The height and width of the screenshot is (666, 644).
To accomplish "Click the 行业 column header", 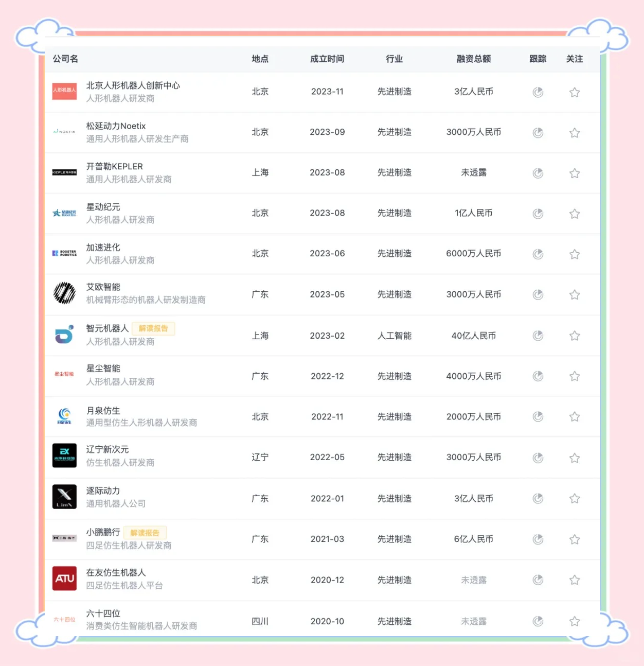I will tap(395, 59).
